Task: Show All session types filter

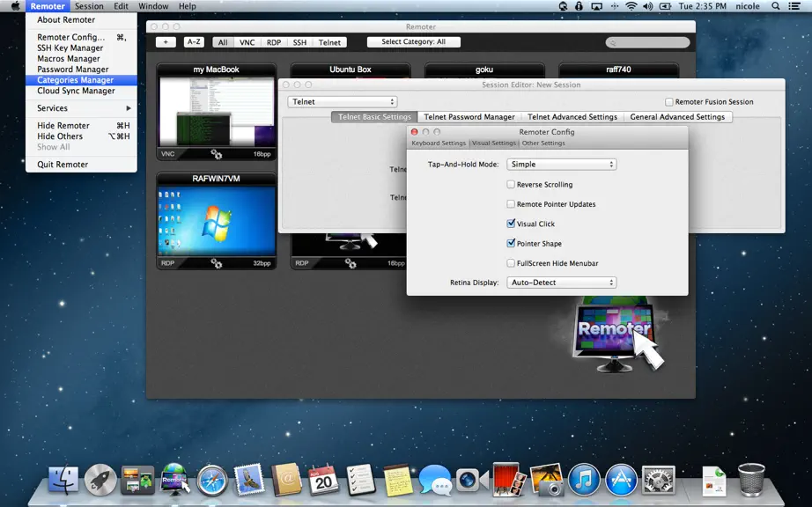Action: coord(223,42)
